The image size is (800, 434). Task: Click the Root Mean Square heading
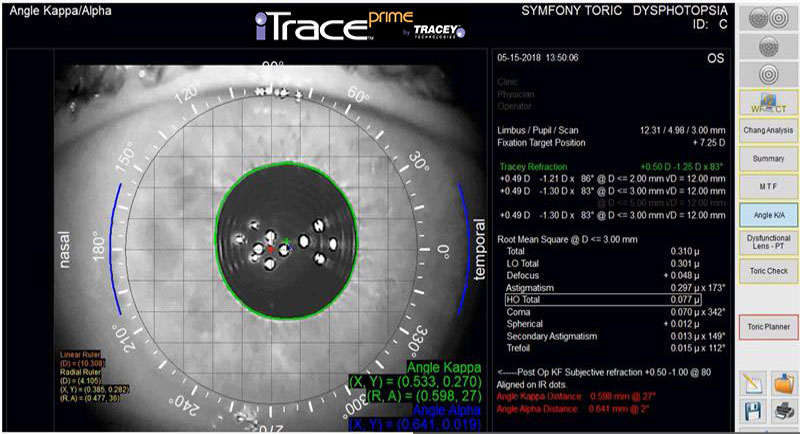(567, 239)
